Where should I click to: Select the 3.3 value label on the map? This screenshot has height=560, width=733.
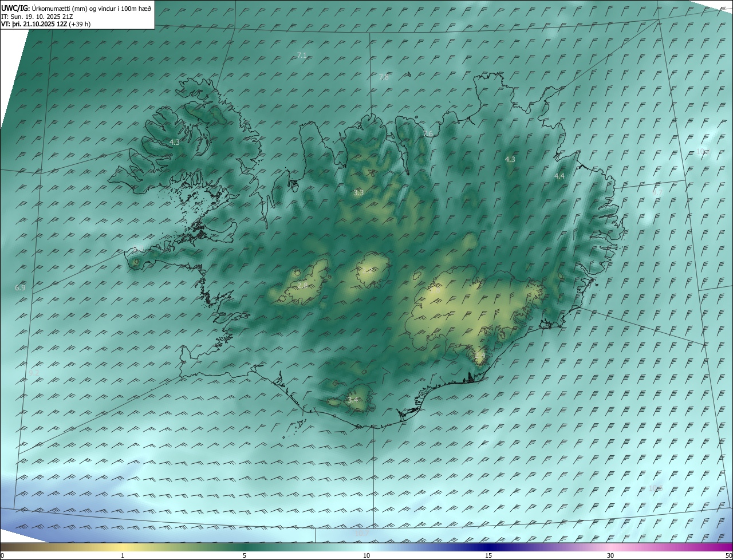[x=358, y=193]
